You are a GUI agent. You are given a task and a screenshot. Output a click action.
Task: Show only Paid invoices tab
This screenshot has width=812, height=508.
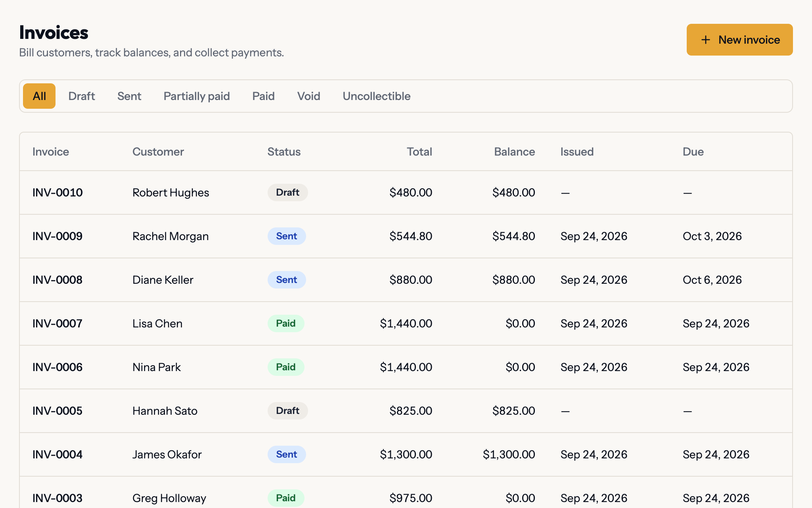point(263,96)
